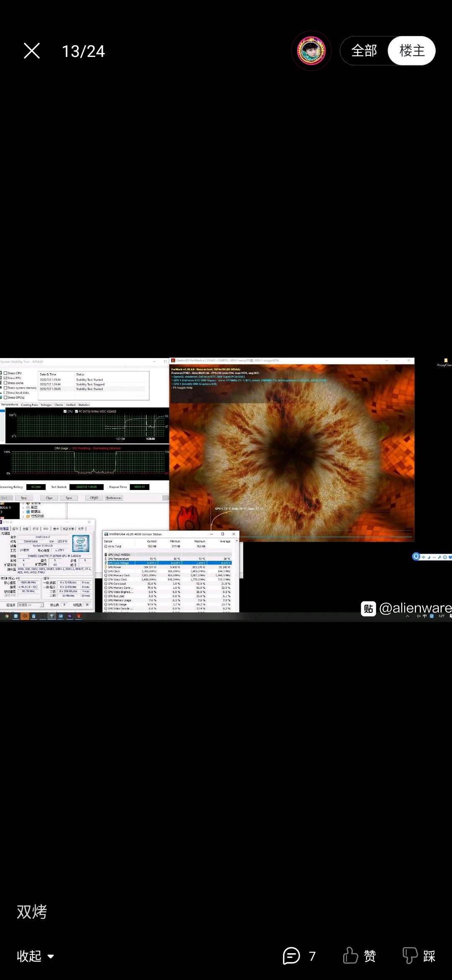Toggle the CPU graph legend checkbox
The height and width of the screenshot is (980, 452).
point(65,411)
